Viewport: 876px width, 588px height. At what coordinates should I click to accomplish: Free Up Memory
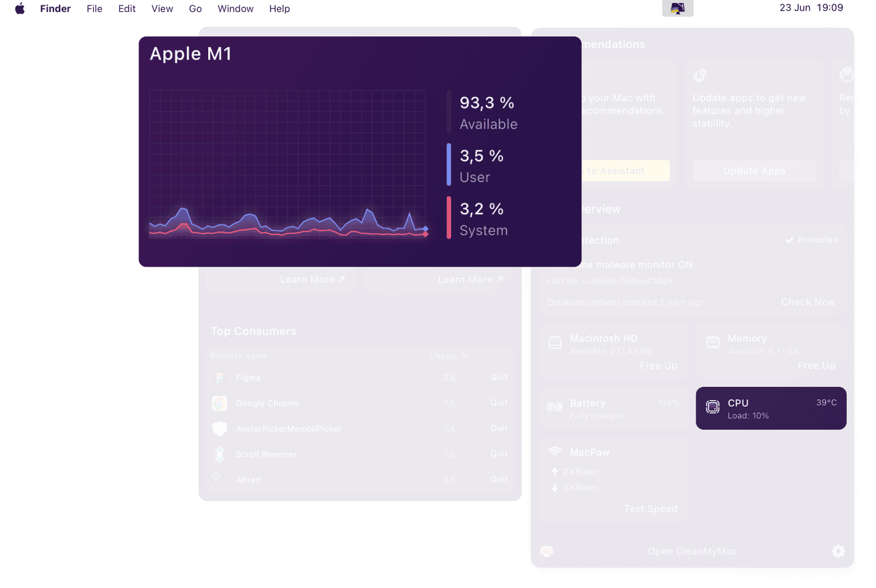pos(816,365)
